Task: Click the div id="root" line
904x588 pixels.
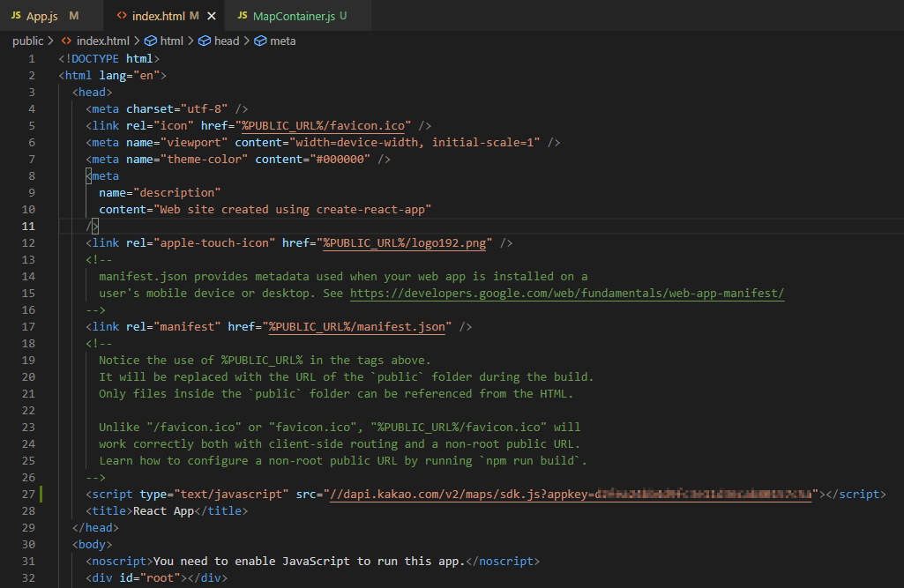Action: 157,577
